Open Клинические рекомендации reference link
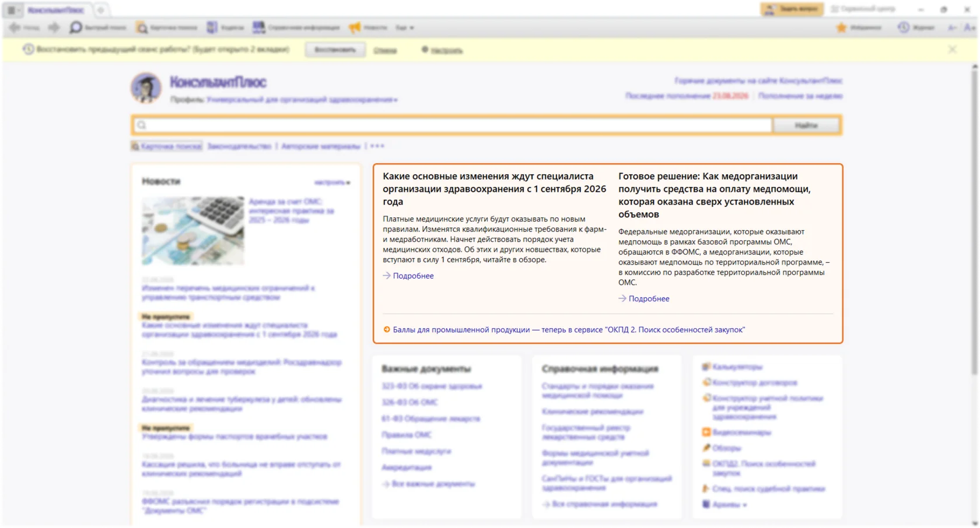The image size is (980, 528). [x=592, y=411]
